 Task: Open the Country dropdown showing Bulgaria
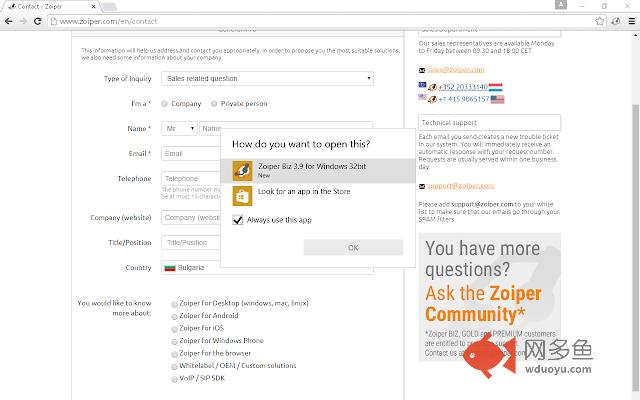(267, 268)
